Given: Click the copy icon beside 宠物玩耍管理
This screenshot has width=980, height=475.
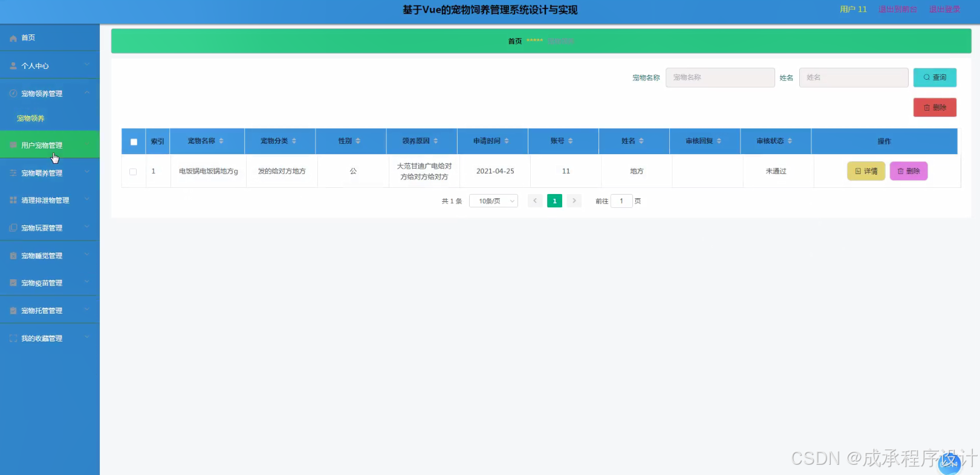Looking at the screenshot, I should [x=13, y=228].
